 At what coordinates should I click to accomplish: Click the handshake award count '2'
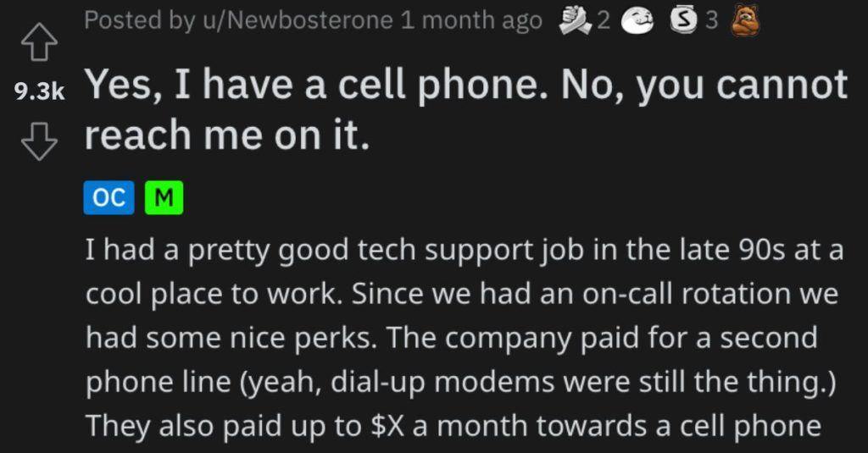tap(603, 20)
